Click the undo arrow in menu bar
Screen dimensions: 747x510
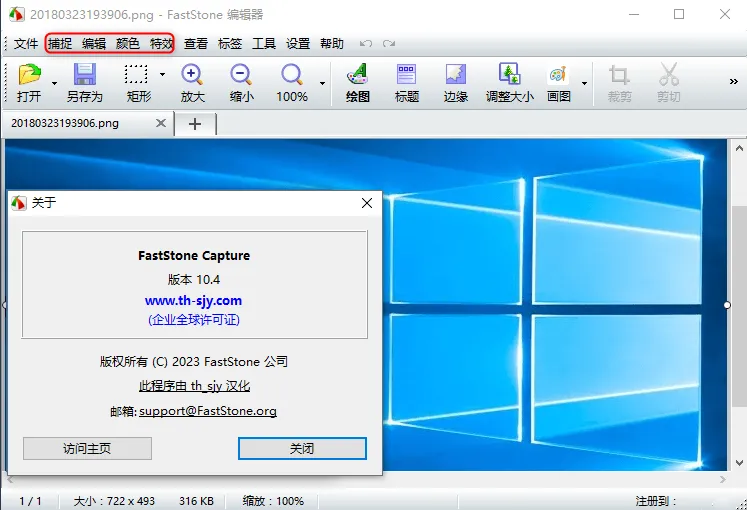[366, 44]
